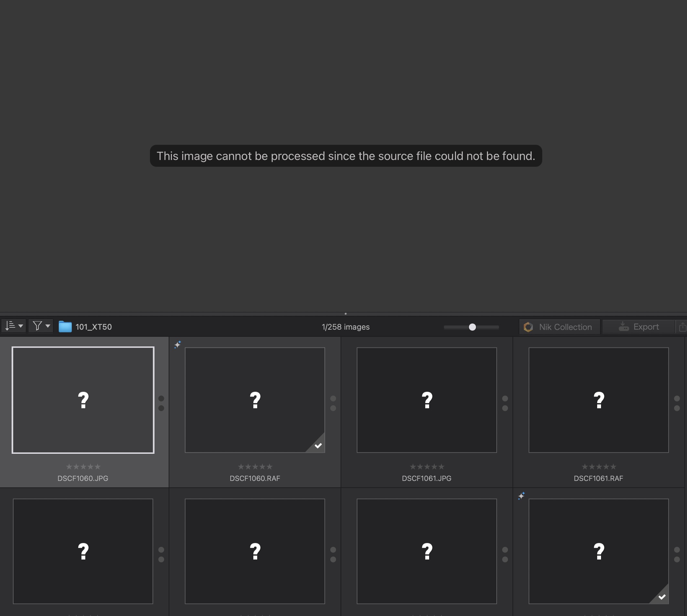Click the viewer/browser divider handle
The image size is (687, 616).
pyautogui.click(x=345, y=314)
